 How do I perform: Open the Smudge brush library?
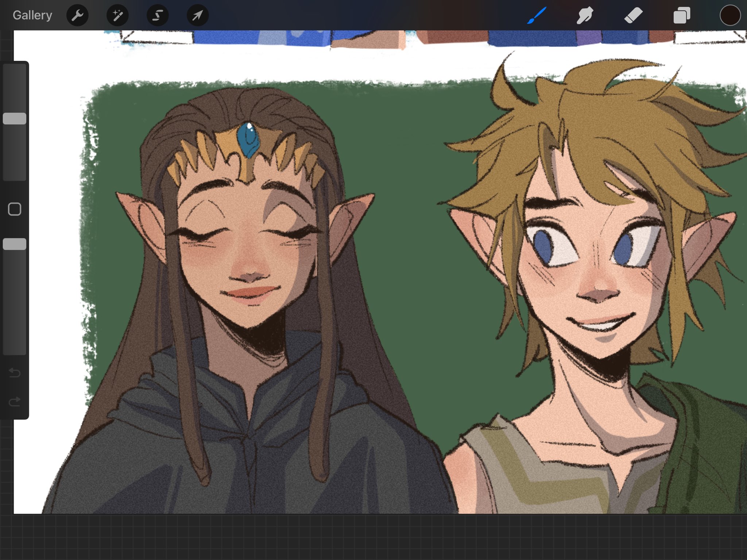pyautogui.click(x=584, y=15)
